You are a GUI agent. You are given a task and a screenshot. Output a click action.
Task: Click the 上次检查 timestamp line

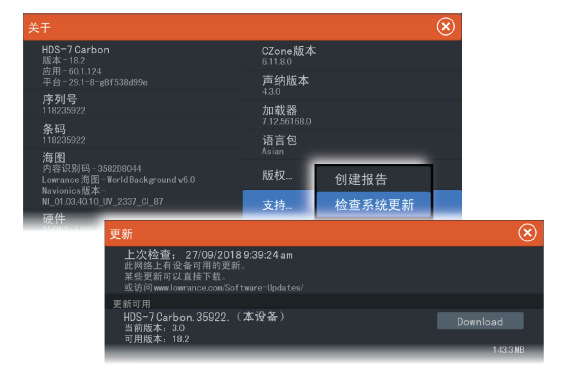(x=208, y=255)
